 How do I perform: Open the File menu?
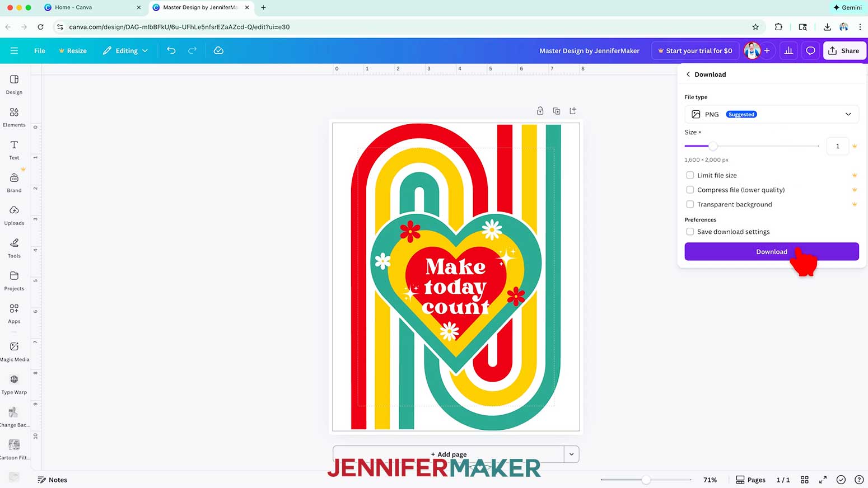(x=40, y=50)
